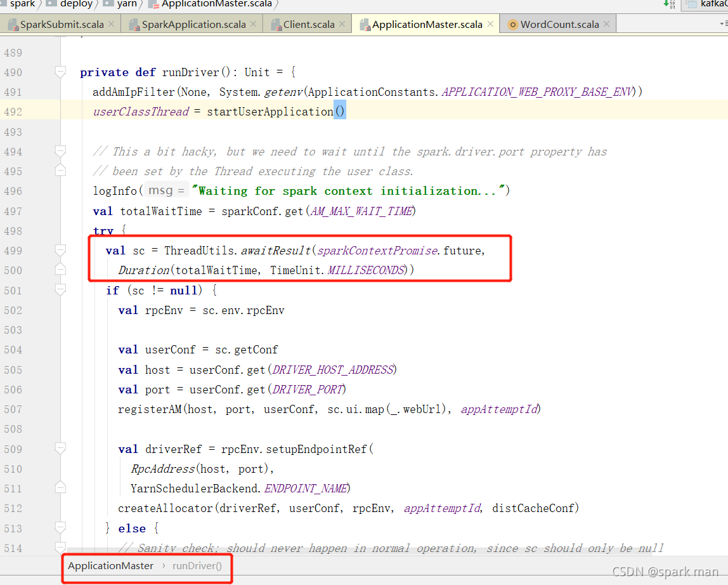Click the startUserApplication method call
The height and width of the screenshot is (585, 728).
coord(270,112)
